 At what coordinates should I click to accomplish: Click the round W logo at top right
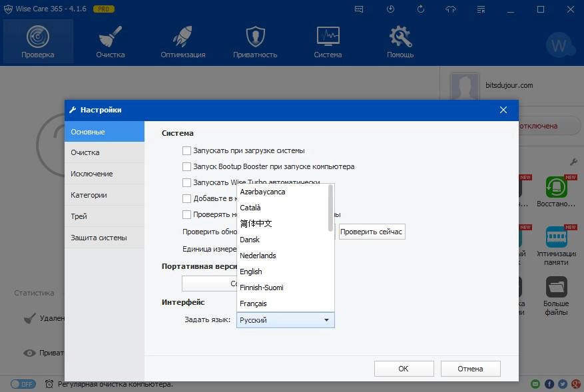coord(559,45)
